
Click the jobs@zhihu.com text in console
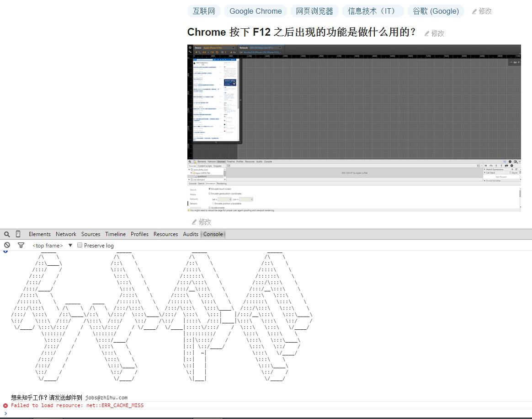(x=106, y=398)
